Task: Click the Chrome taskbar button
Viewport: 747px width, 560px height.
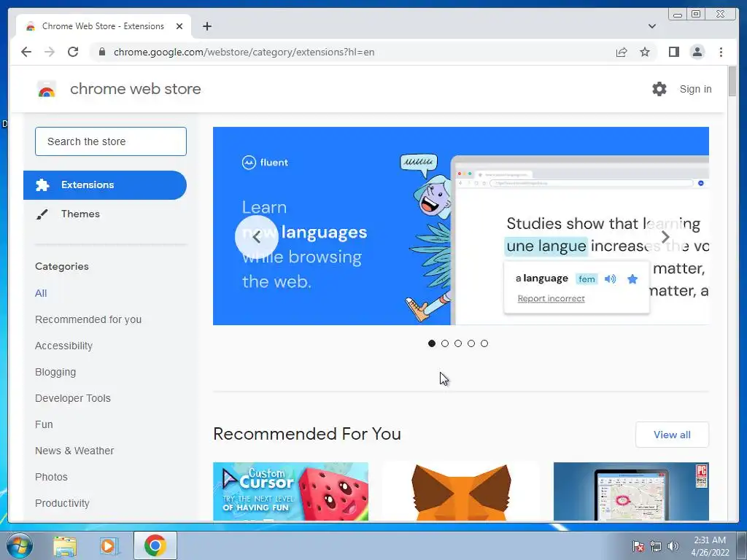Action: coord(155,545)
